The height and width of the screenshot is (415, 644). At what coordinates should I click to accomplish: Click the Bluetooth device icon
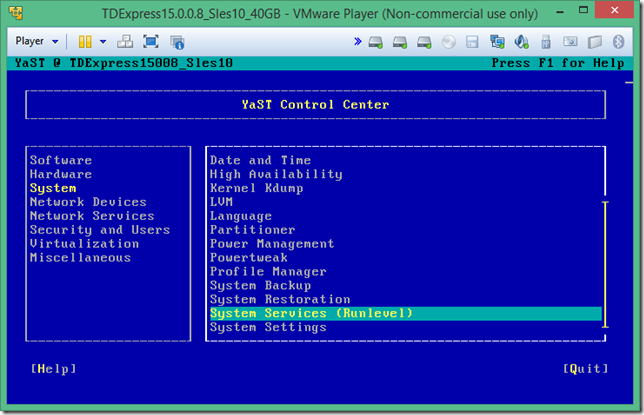point(619,42)
